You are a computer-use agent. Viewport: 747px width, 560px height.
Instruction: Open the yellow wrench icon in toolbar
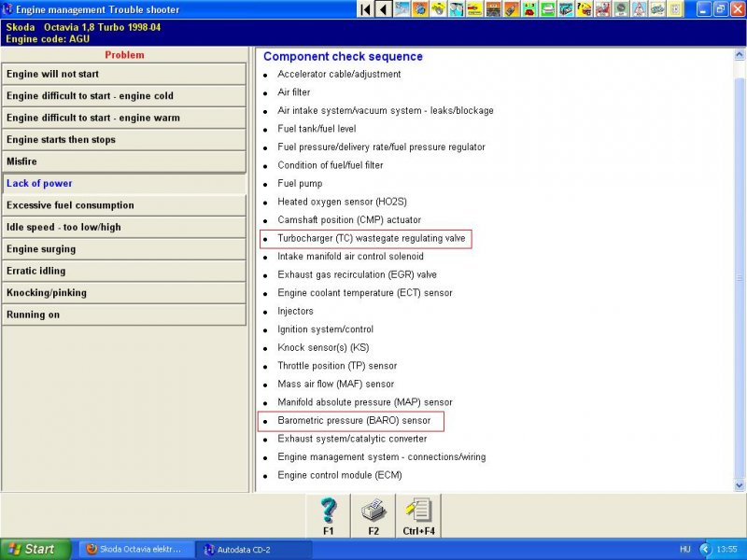point(438,9)
